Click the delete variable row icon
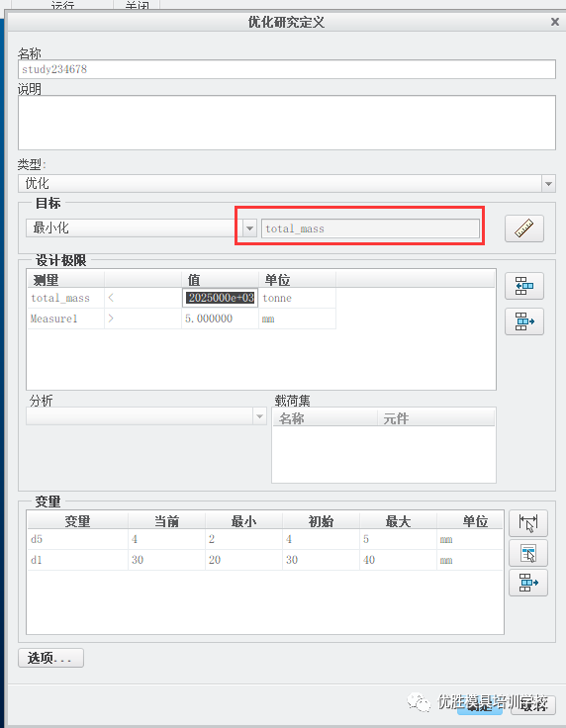 (x=528, y=583)
